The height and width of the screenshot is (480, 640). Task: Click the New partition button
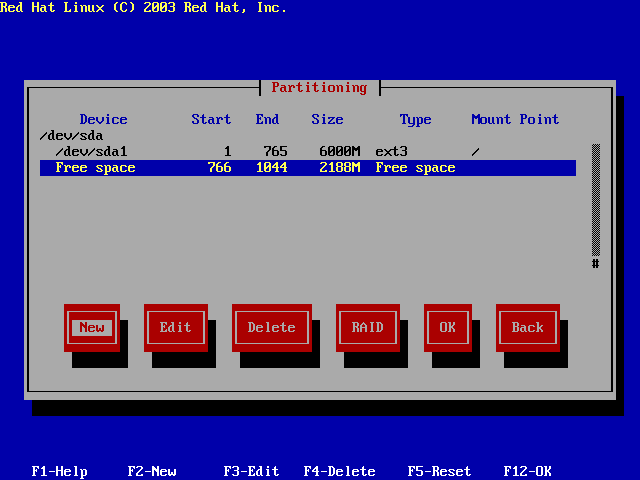pos(92,328)
